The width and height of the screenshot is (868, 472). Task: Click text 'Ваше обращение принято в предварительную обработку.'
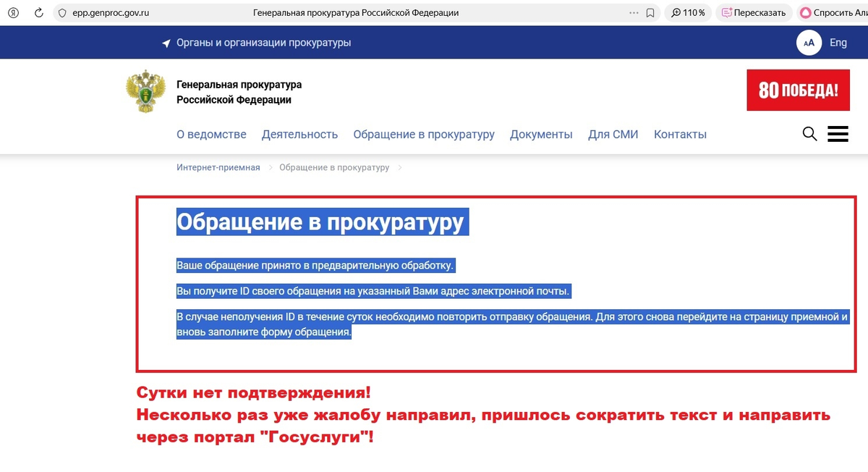pyautogui.click(x=315, y=266)
